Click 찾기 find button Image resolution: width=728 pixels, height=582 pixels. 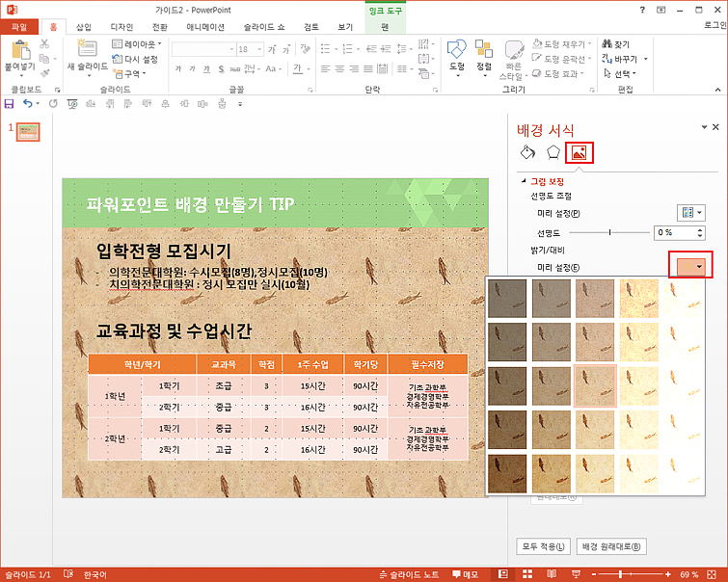click(x=615, y=44)
